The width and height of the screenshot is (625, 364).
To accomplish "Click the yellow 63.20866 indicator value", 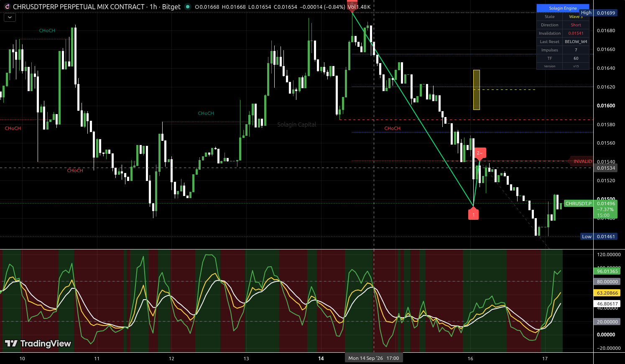I will pyautogui.click(x=607, y=293).
